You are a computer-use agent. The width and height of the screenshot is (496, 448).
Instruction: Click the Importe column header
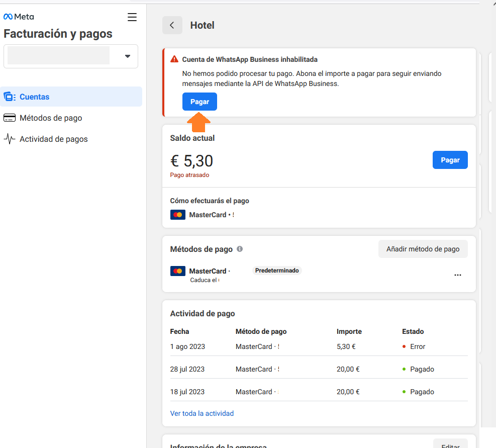click(349, 331)
